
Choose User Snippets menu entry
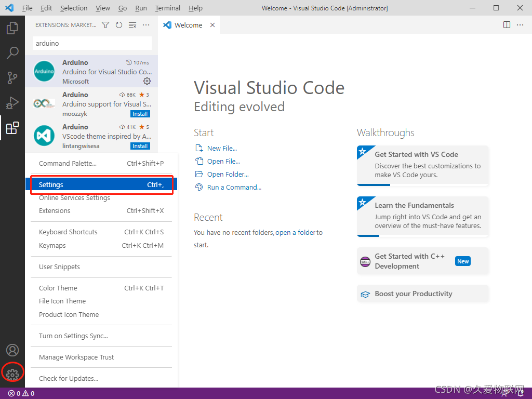pyautogui.click(x=101, y=267)
